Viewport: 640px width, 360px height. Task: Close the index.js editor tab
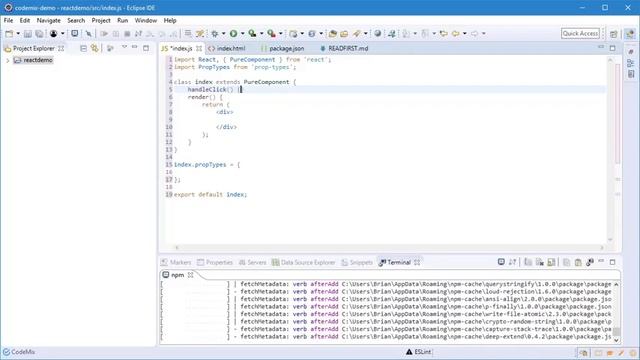coord(199,48)
